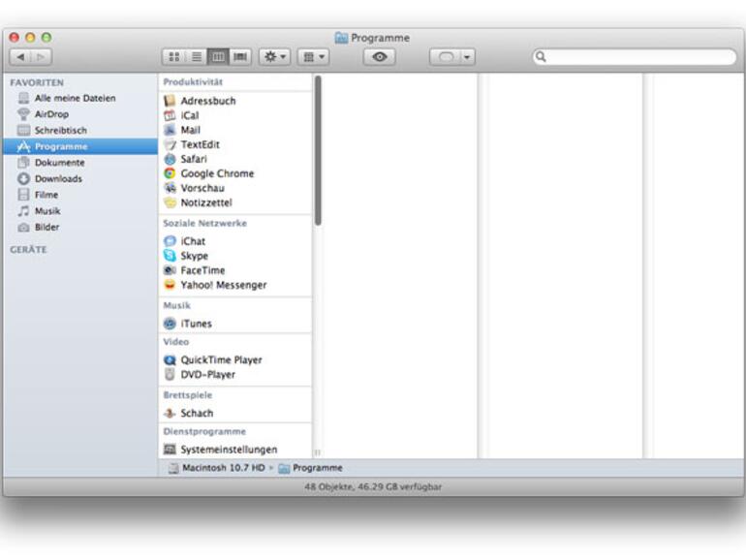
Task: Select the FaceTime camera icon
Action: coord(170,270)
